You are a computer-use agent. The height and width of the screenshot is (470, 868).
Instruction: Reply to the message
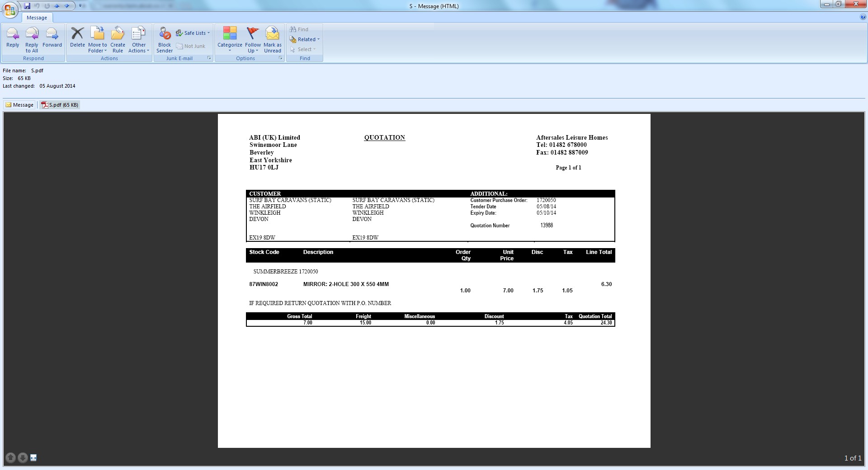[x=13, y=38]
